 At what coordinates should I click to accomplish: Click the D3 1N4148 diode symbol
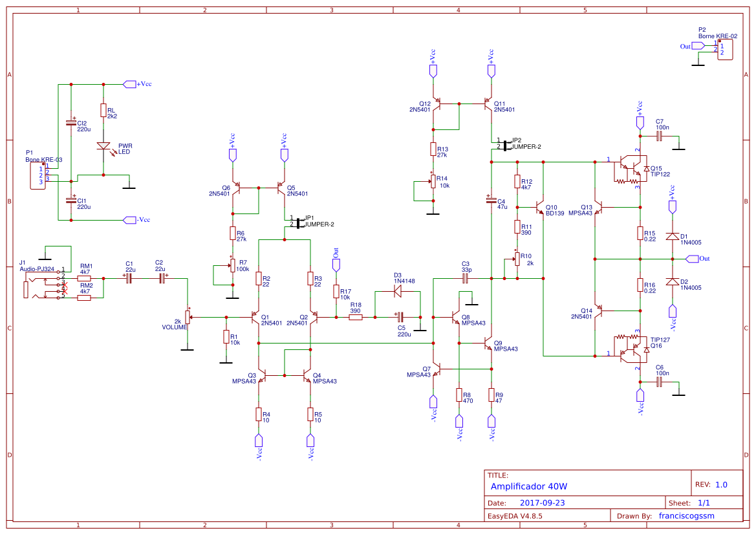397,292
